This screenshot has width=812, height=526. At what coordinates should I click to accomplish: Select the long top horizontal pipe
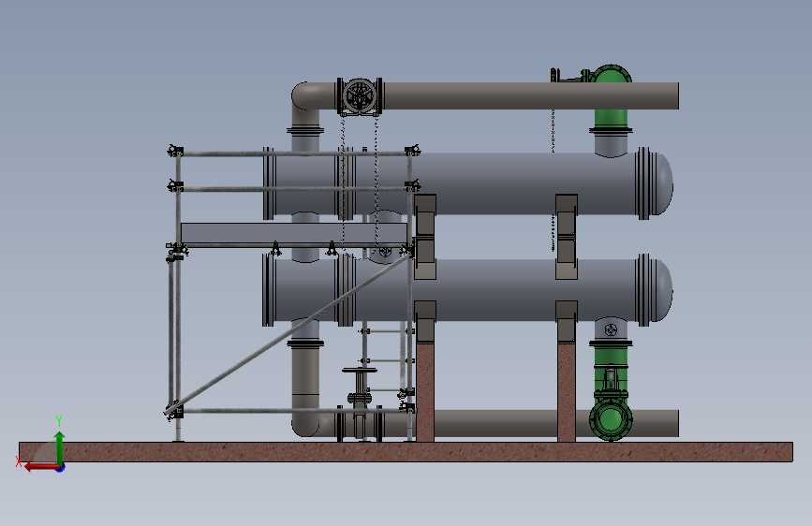531,95
